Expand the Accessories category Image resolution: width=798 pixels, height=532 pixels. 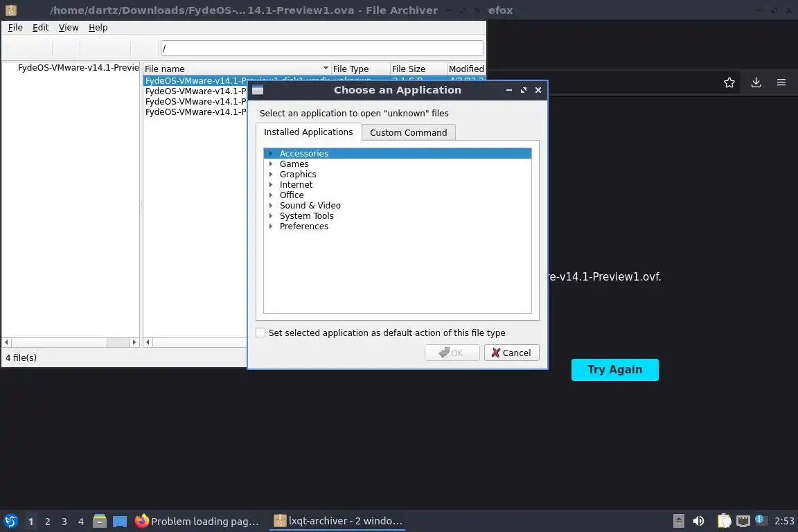pos(271,153)
